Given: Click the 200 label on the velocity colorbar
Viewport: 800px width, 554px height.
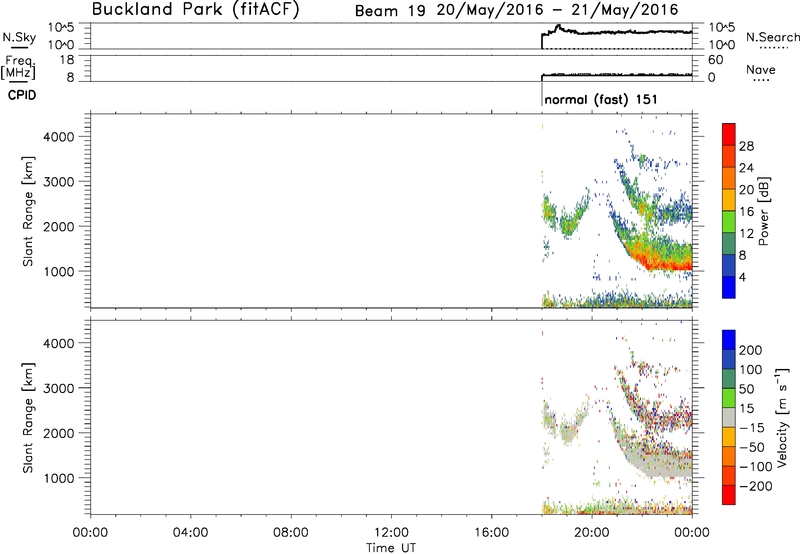Looking at the screenshot, I should [x=751, y=350].
